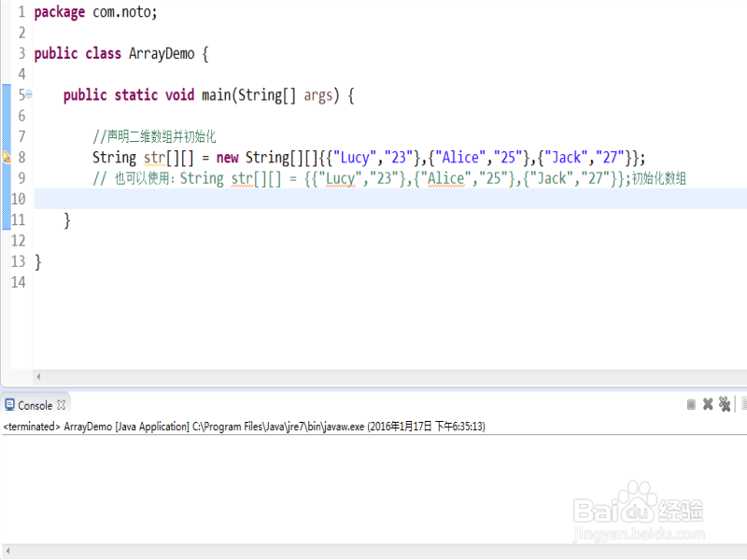This screenshot has height=560, width=747.
Task: Collapse the main method fold toggle
Action: pos(29,94)
